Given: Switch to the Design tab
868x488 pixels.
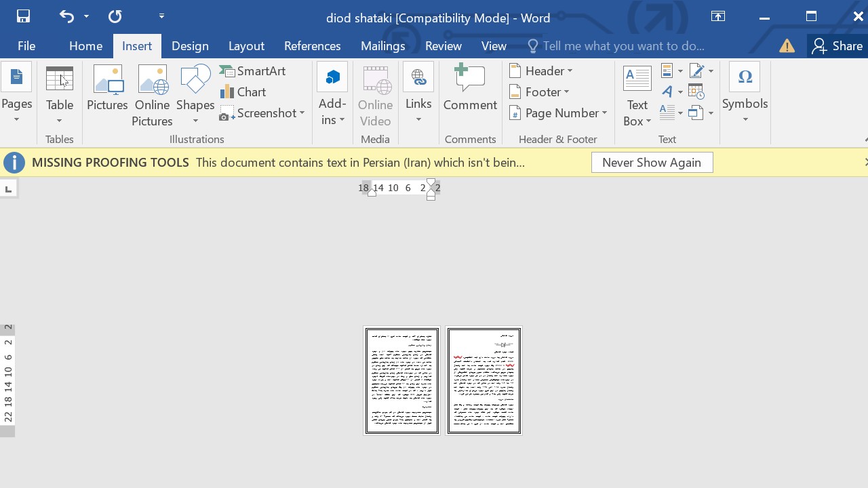Looking at the screenshot, I should [x=190, y=46].
